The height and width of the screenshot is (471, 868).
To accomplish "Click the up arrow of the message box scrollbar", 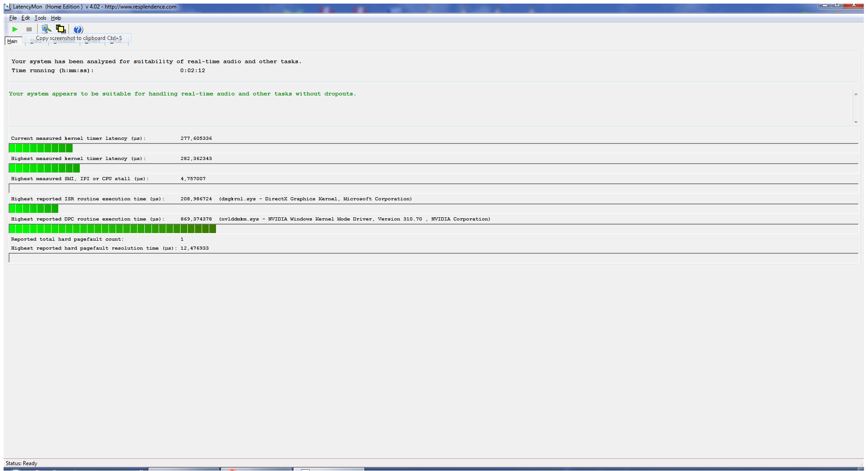I will (x=856, y=94).
